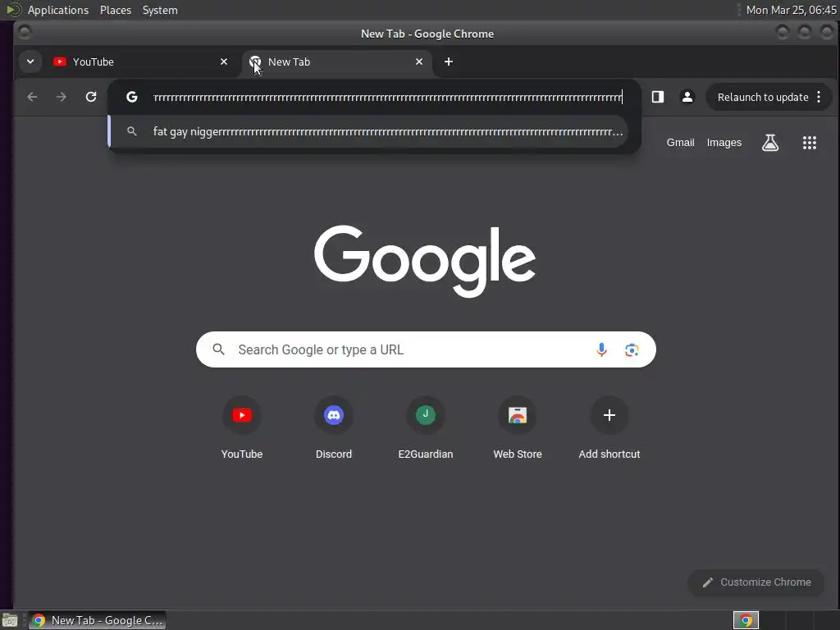Click the magnifier icon in the search box
The width and height of the screenshot is (840, 630).
tap(218, 349)
